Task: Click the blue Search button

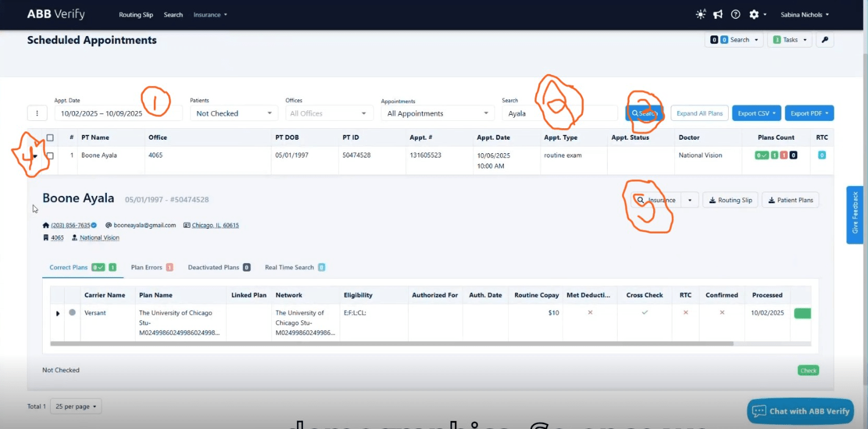Action: tap(644, 113)
